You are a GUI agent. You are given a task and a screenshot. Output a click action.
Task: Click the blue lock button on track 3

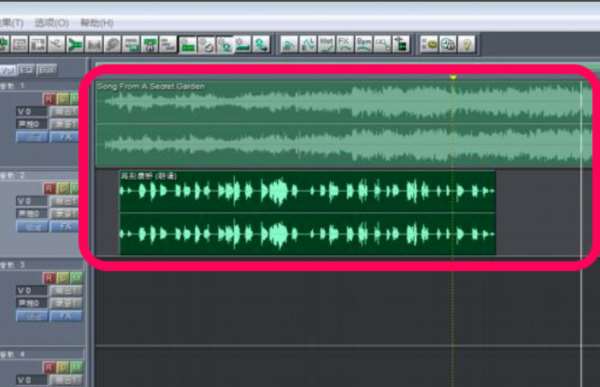pos(32,316)
